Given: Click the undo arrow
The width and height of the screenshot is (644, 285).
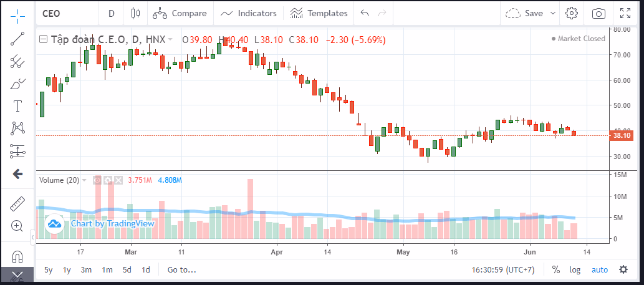Looking at the screenshot, I should point(365,13).
